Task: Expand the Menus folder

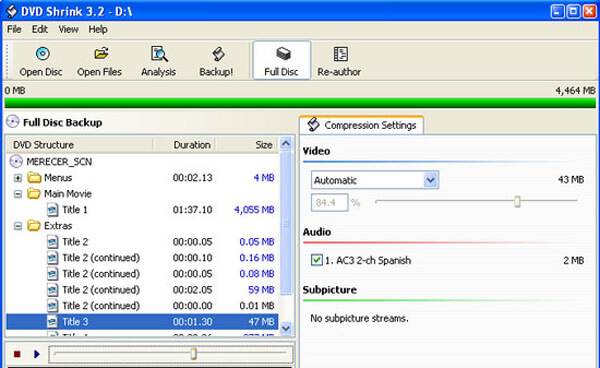Action: point(18,178)
